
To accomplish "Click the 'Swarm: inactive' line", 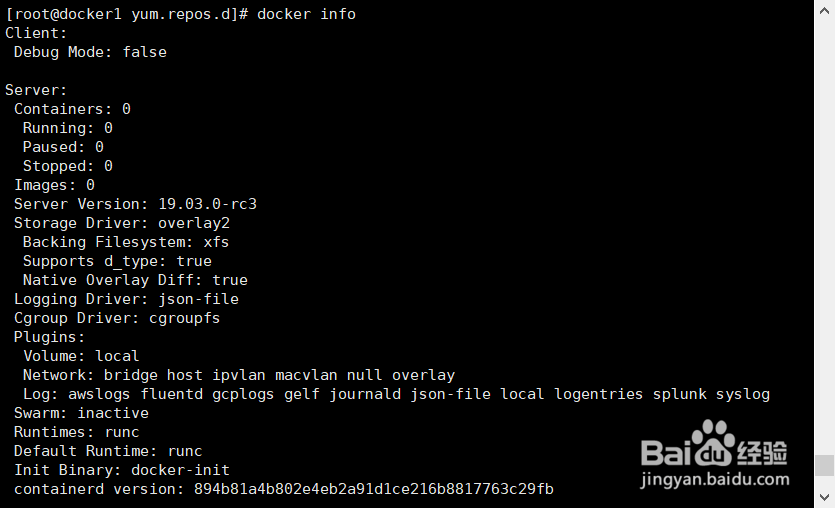I will click(81, 413).
